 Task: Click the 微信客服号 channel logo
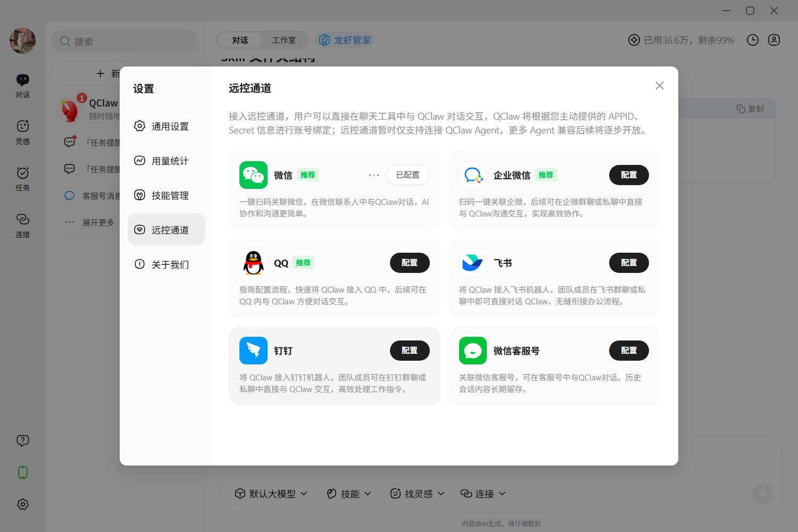click(x=473, y=351)
